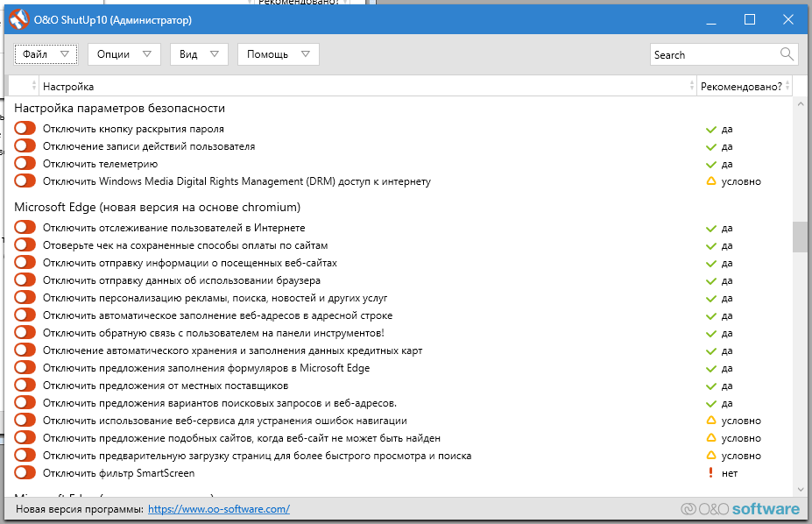Click green checkmark for address autofill row

coord(711,315)
